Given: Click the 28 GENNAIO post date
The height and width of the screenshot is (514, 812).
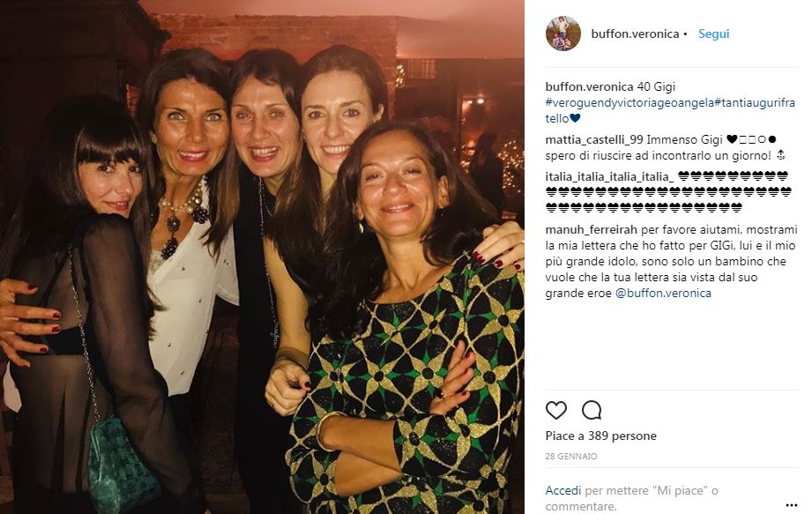Looking at the screenshot, I should point(571,457).
